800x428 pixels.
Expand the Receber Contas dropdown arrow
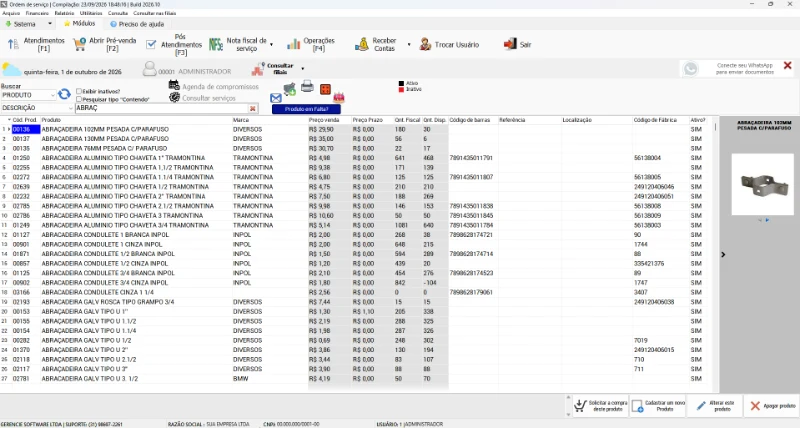pyautogui.click(x=409, y=45)
